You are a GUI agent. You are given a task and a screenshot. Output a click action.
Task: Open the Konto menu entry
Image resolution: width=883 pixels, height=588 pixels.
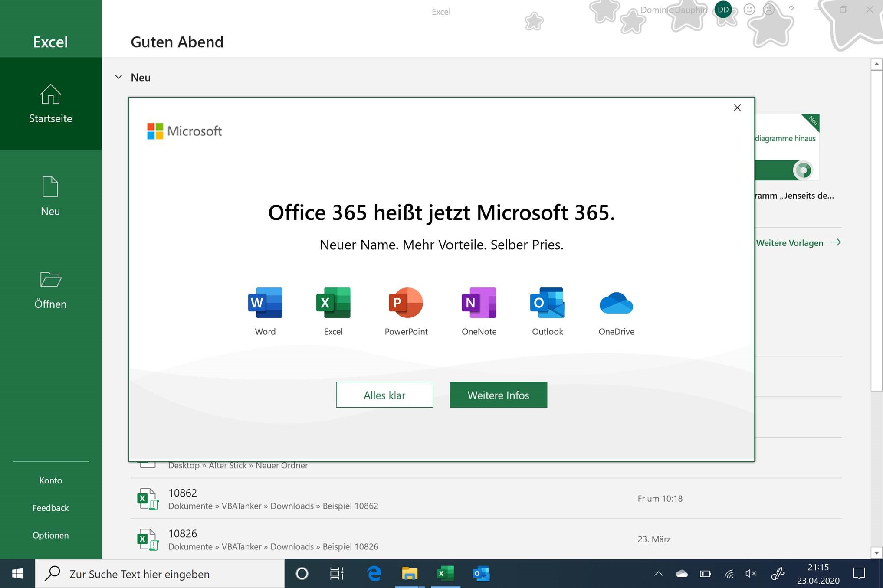(50, 480)
